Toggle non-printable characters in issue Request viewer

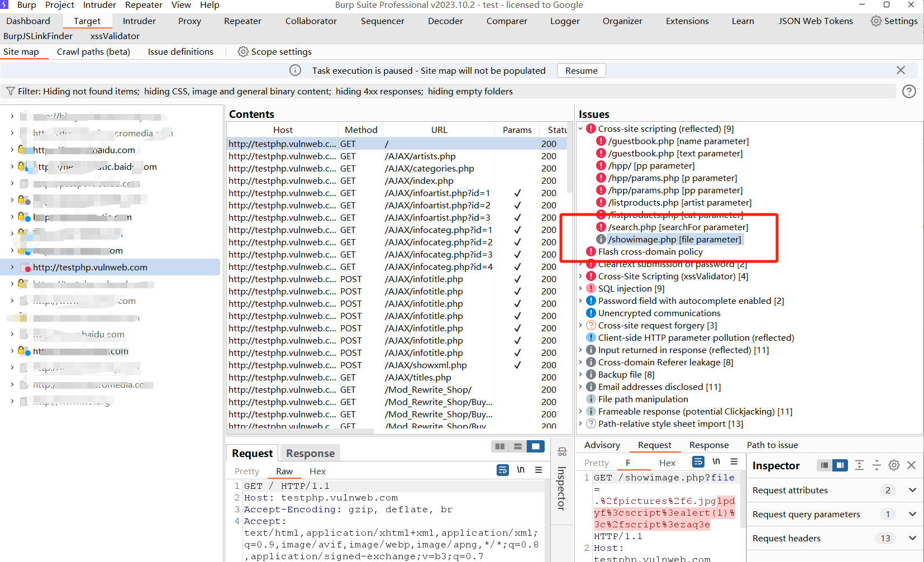[x=716, y=461]
